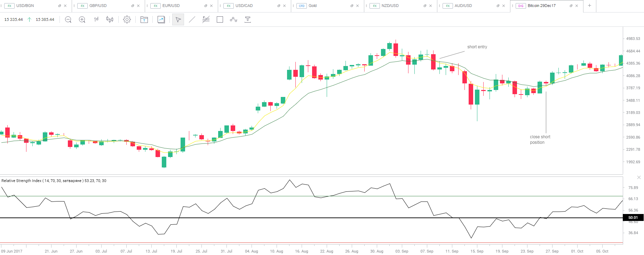Click the zoom in magnifier icon
The width and height of the screenshot is (644, 255).
[x=82, y=20]
